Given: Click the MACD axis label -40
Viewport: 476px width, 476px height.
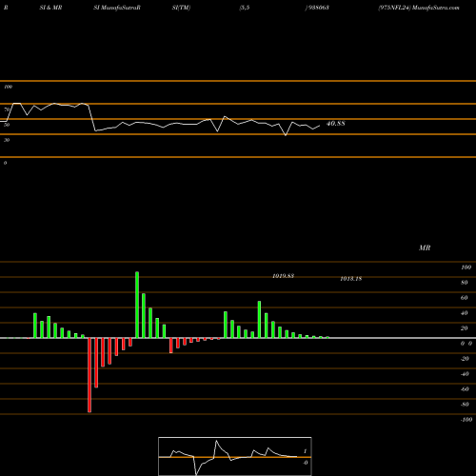Looking at the screenshot, I should point(465,374).
